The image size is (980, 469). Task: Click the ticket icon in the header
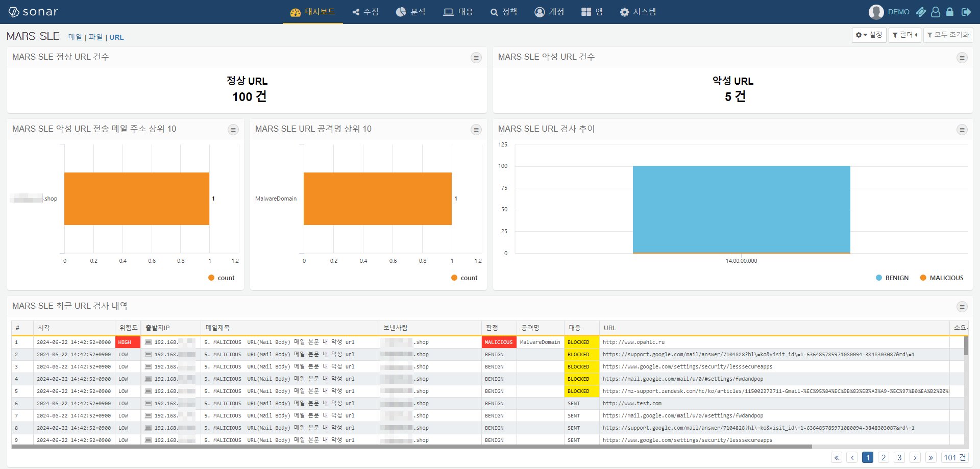[921, 12]
